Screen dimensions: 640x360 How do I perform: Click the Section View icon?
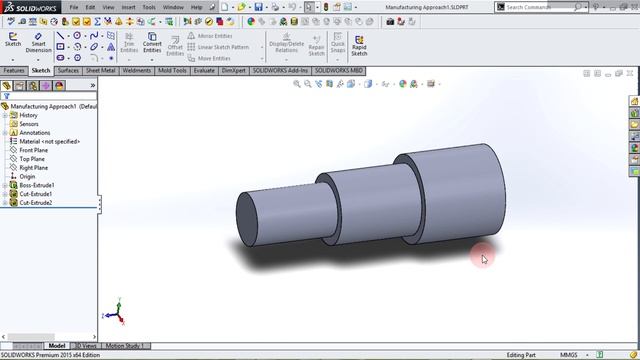[329, 84]
